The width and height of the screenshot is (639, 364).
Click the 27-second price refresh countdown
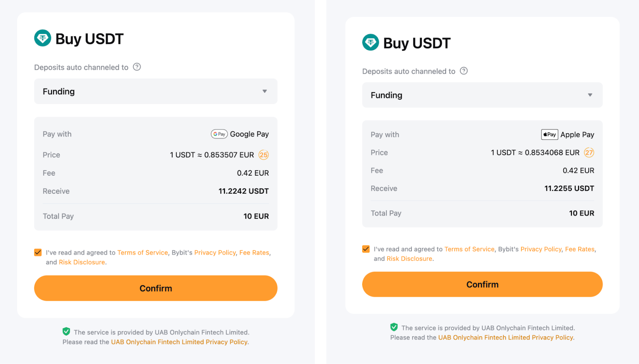click(x=589, y=152)
